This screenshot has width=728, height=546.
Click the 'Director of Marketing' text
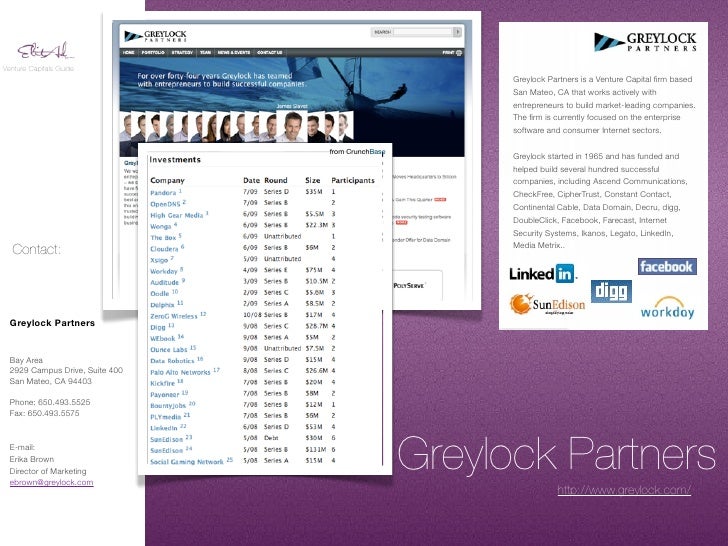coord(48,471)
